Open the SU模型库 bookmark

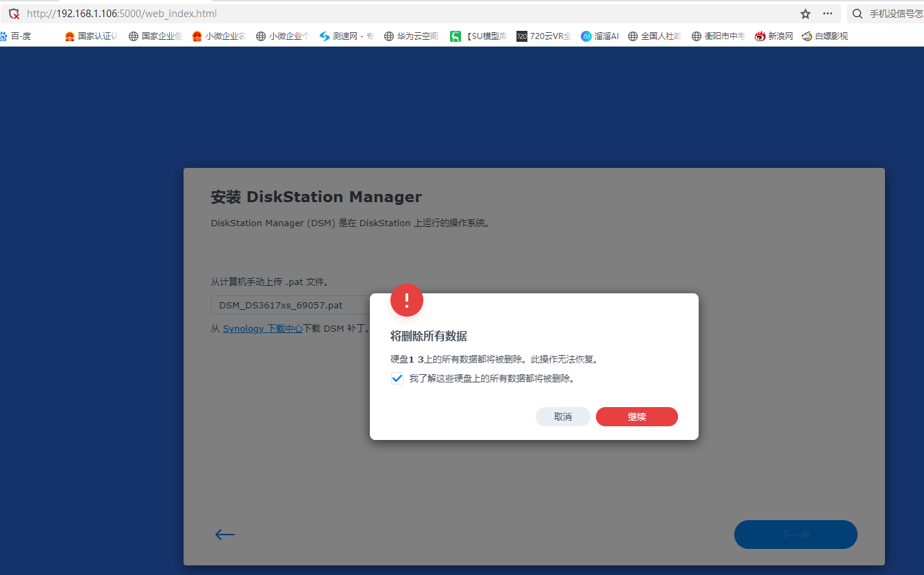[478, 36]
